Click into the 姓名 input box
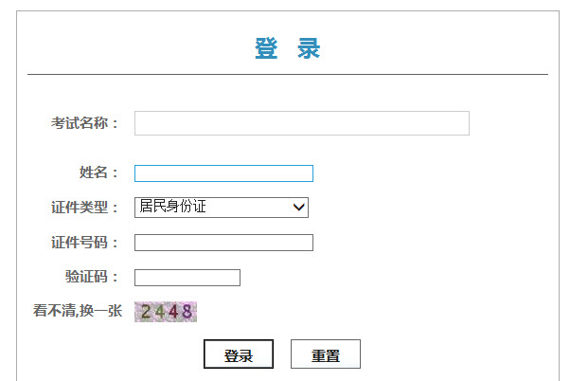This screenshot has height=381, width=588. click(223, 173)
